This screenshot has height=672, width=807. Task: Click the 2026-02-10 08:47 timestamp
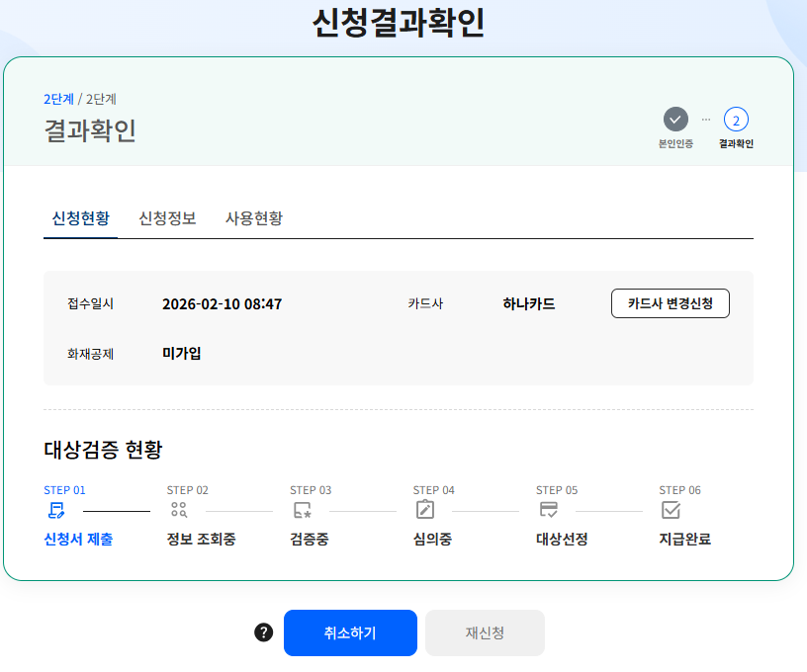pos(223,303)
